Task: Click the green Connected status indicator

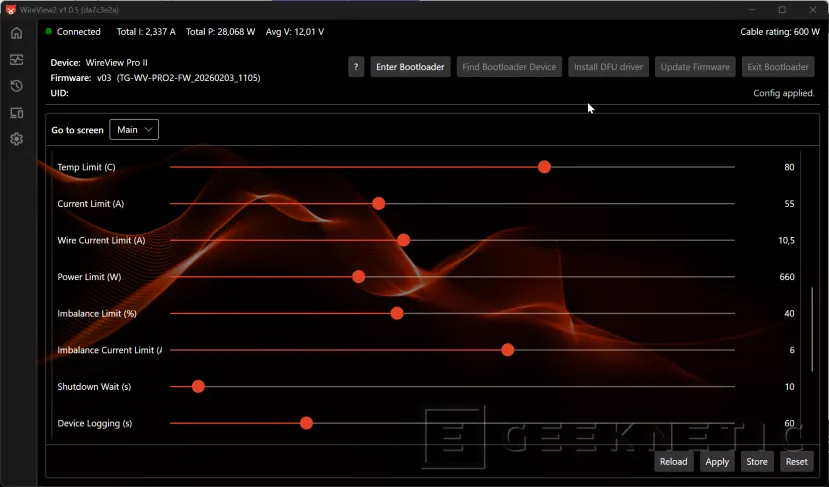Action: click(48, 32)
